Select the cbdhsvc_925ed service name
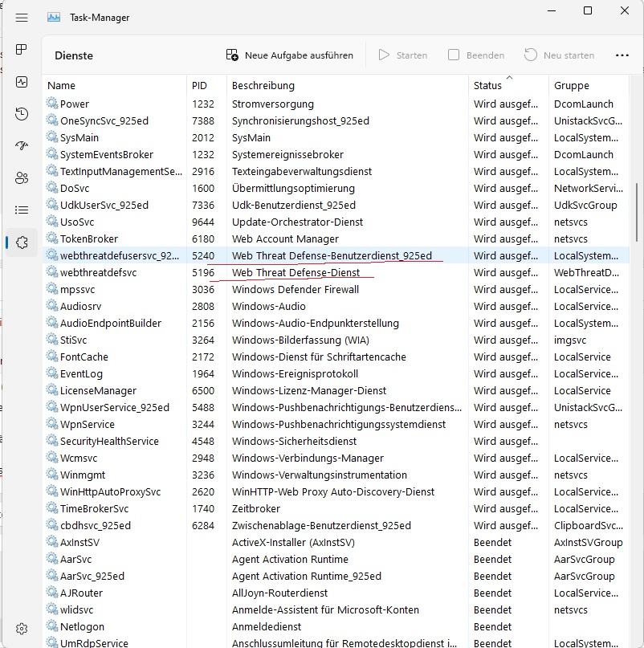Viewport: 644px width, 648px height. tap(96, 526)
